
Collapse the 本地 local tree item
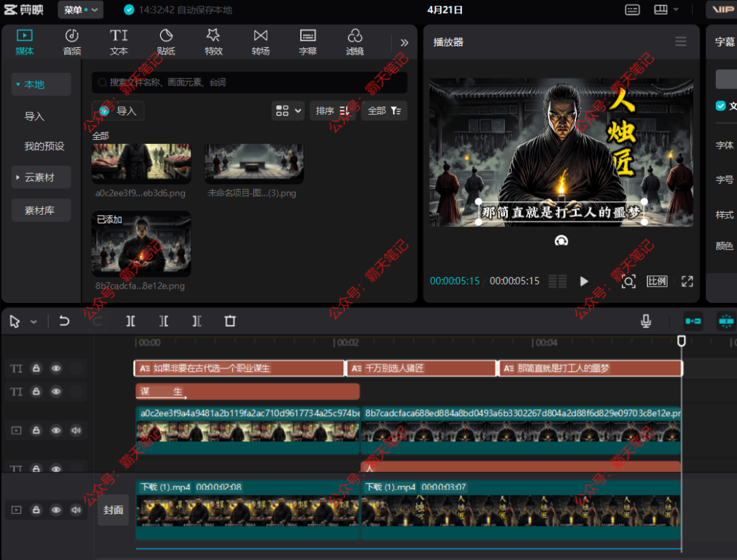(42, 85)
